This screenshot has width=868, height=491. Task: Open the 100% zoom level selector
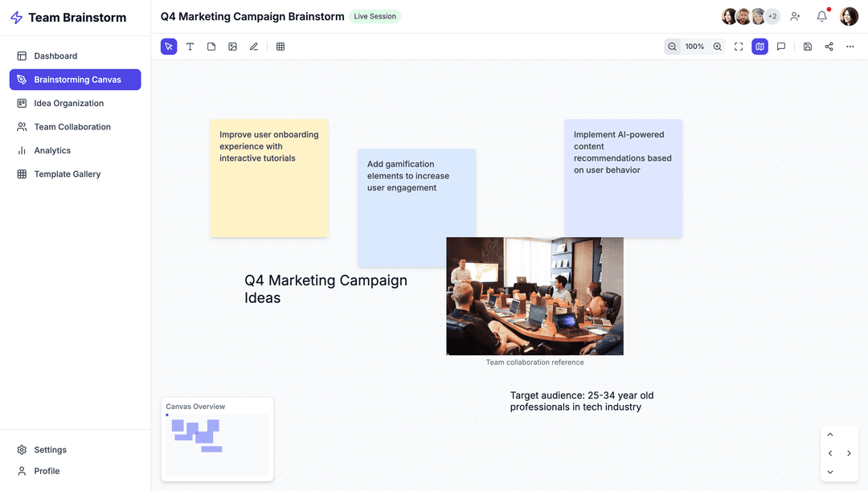point(694,46)
